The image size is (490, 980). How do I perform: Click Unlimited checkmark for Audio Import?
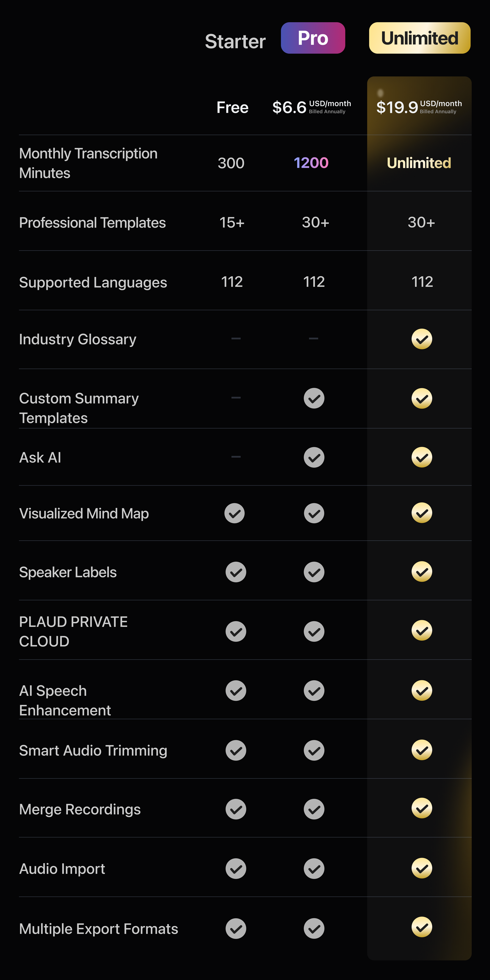pyautogui.click(x=422, y=868)
